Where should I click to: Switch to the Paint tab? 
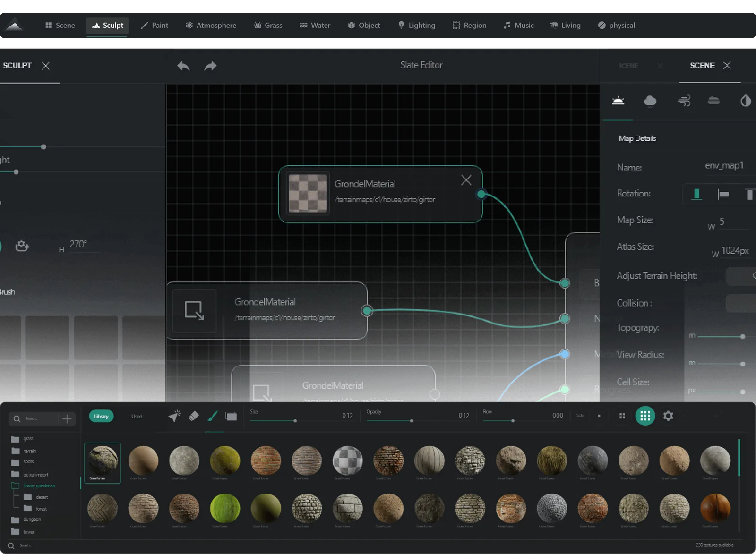click(x=155, y=26)
